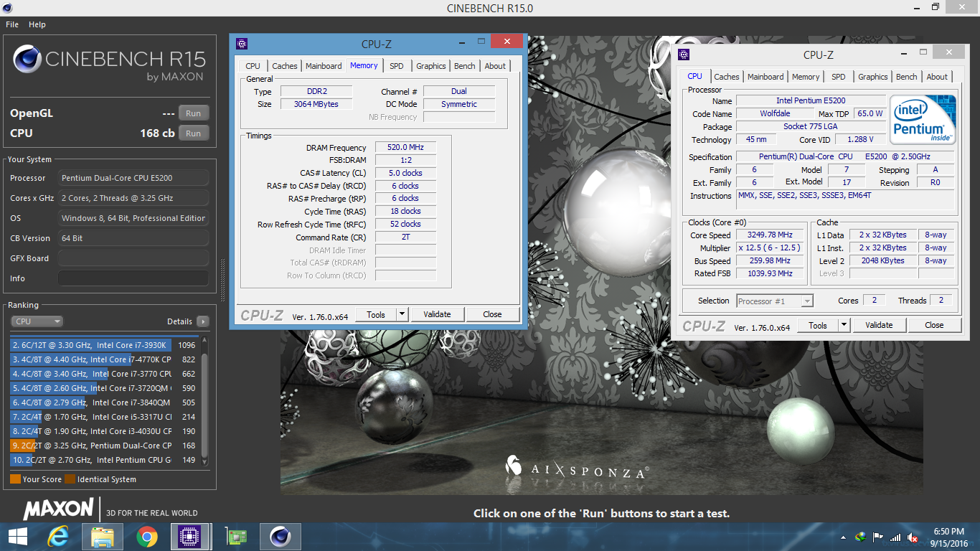Click the green circuit board taskbar icon
Image resolution: width=980 pixels, height=551 pixels.
point(235,536)
